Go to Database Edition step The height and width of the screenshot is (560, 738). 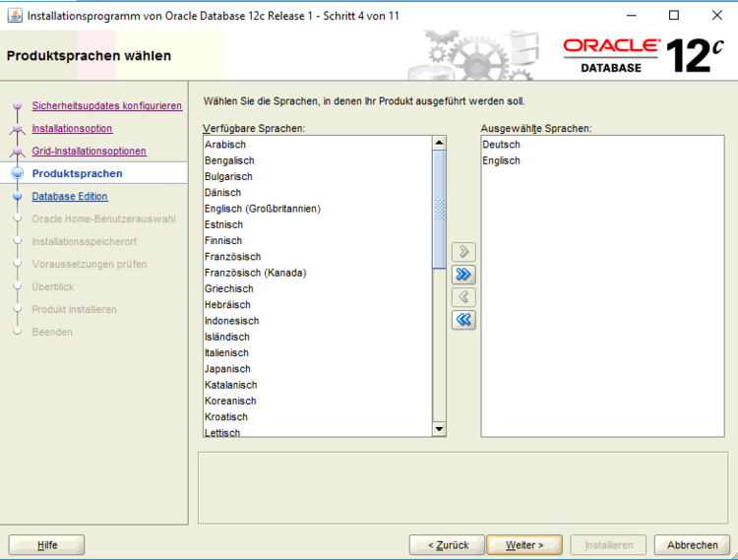coord(70,196)
